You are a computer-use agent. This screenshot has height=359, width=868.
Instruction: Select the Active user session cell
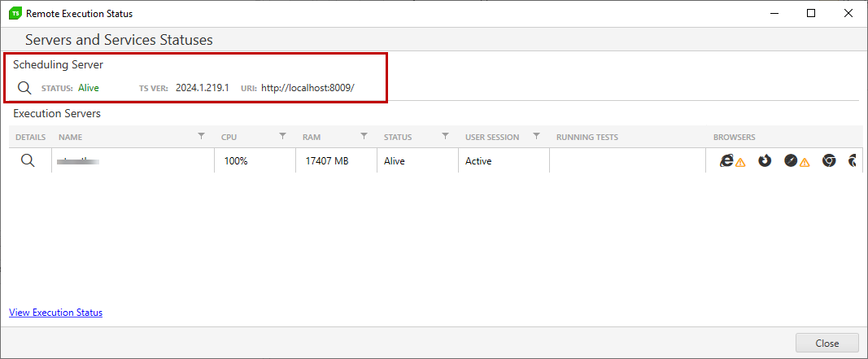(x=504, y=161)
